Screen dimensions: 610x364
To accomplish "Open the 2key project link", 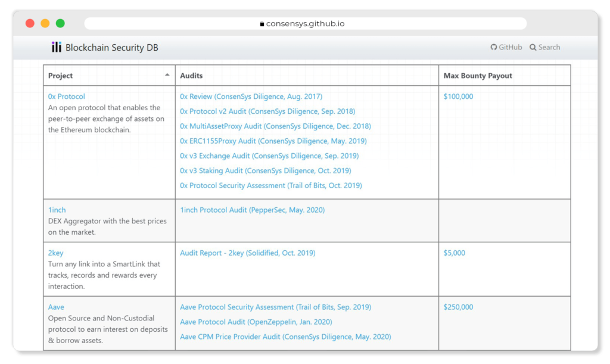I will [55, 253].
